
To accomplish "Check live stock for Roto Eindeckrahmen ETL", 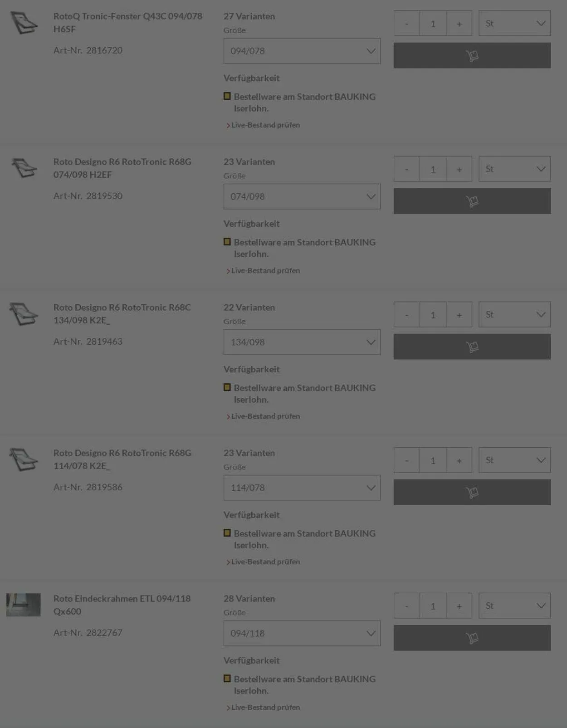I will [265, 707].
